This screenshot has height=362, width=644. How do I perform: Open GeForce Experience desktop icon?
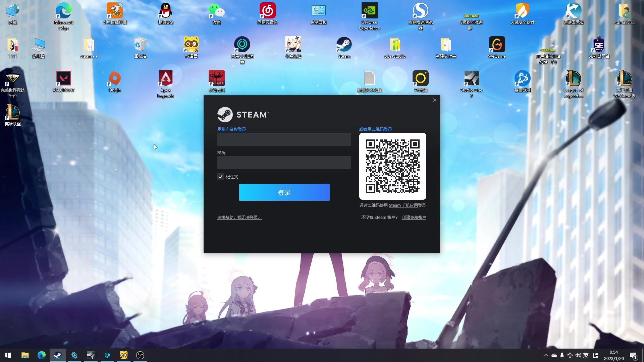point(369,11)
